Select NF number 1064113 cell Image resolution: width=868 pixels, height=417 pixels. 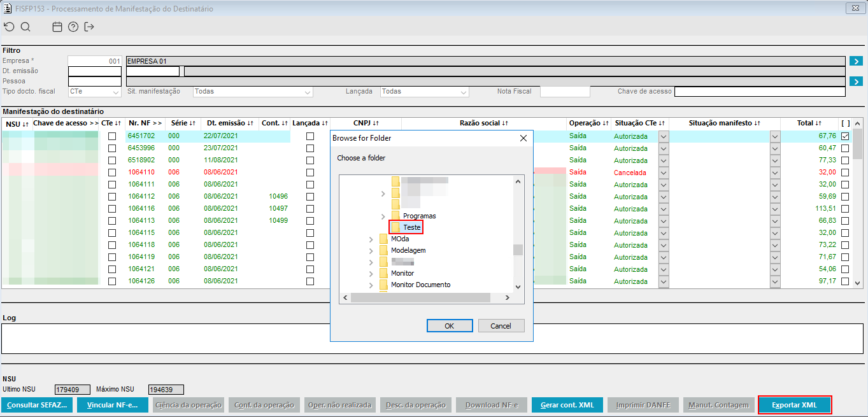[141, 220]
